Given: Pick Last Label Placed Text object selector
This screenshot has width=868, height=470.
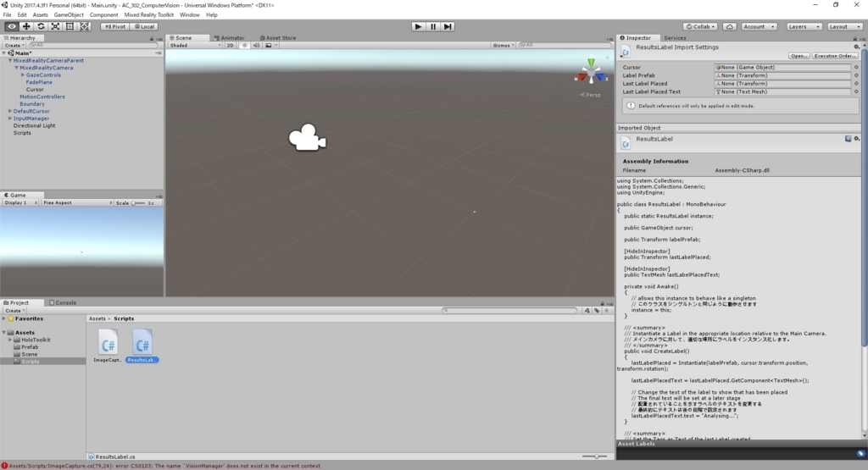Looking at the screenshot, I should [856, 92].
